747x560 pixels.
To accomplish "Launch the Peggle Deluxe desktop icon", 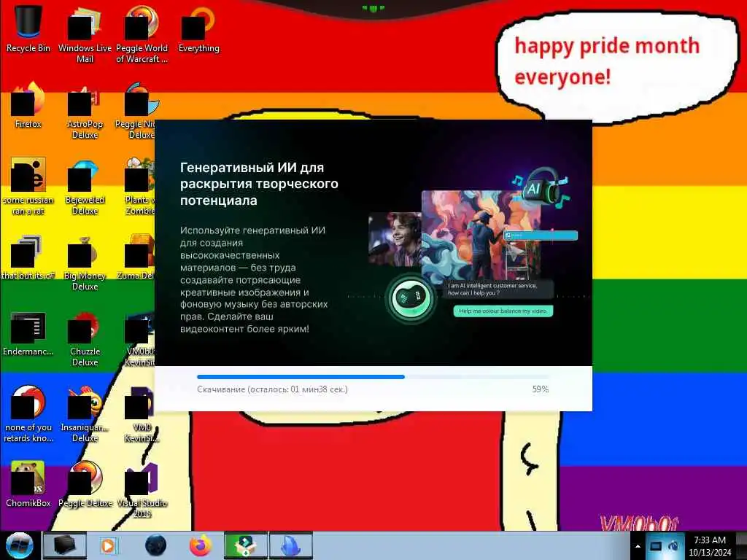I will pyautogui.click(x=85, y=484).
